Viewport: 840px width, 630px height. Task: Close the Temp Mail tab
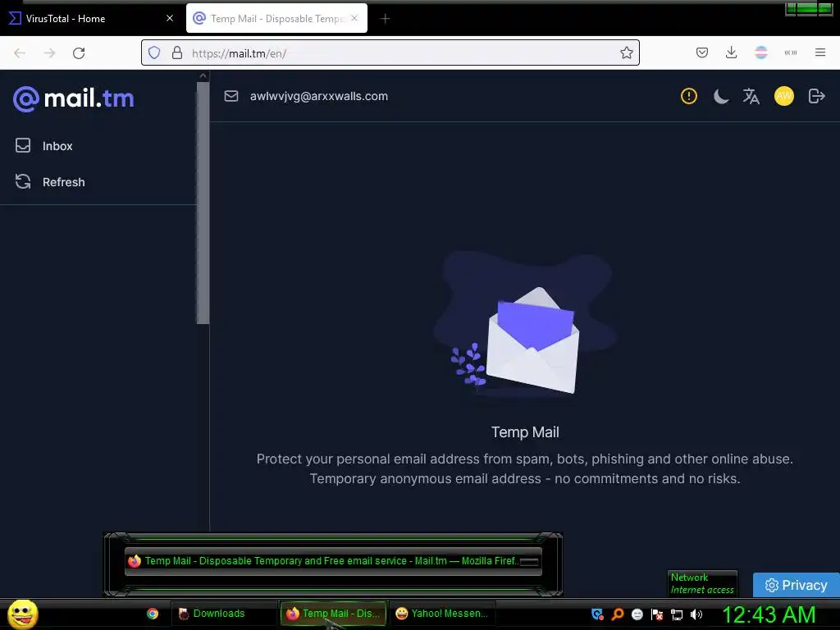point(354,18)
